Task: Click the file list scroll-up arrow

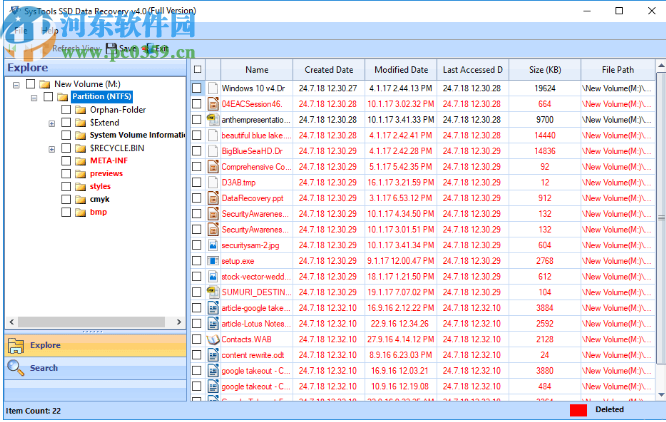Action: [x=661, y=66]
